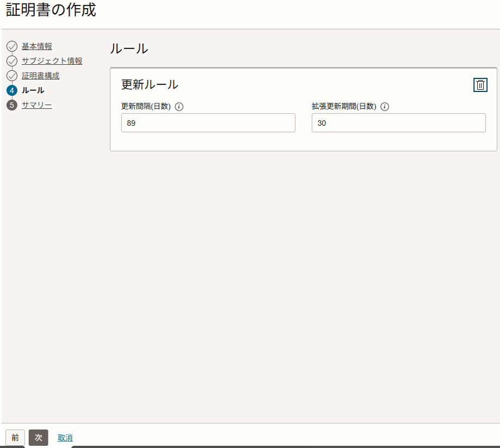
Task: Click the 更新ルール panel heading
Action: point(150,84)
